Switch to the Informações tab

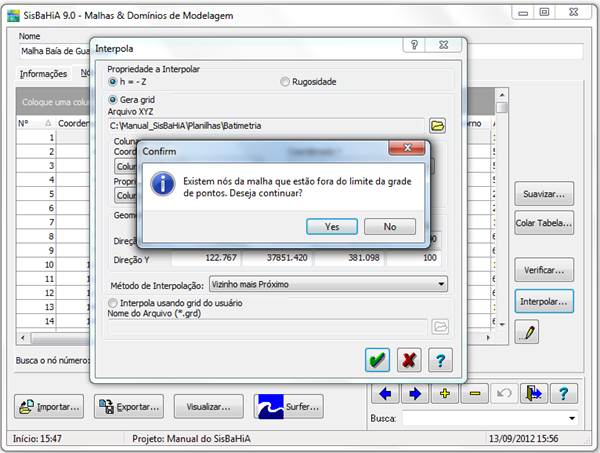click(x=43, y=74)
